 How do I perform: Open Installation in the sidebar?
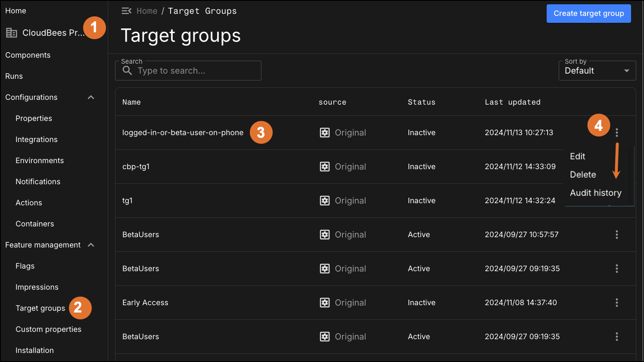pos(34,350)
